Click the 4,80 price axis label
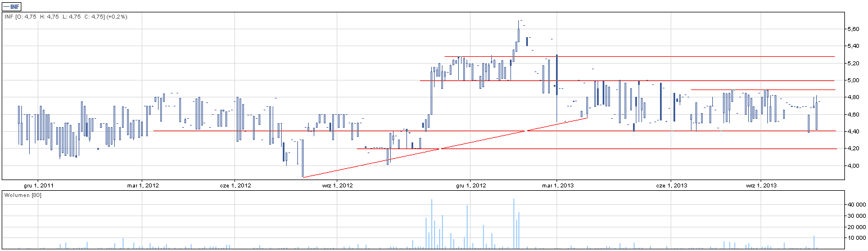This screenshot has width=868, height=251. point(853,97)
